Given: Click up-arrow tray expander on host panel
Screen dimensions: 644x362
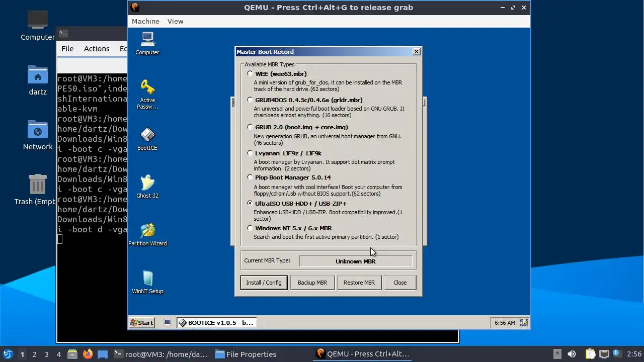Looking at the screenshot, I should [x=557, y=354].
